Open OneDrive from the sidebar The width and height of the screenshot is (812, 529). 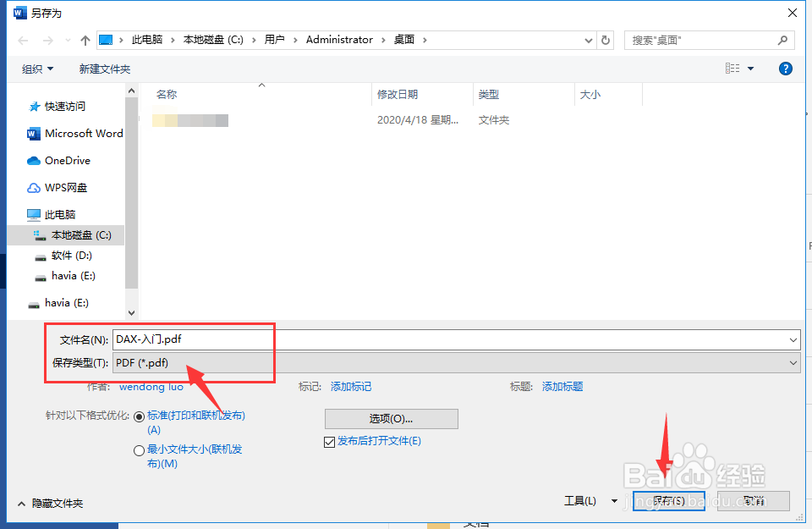click(67, 160)
